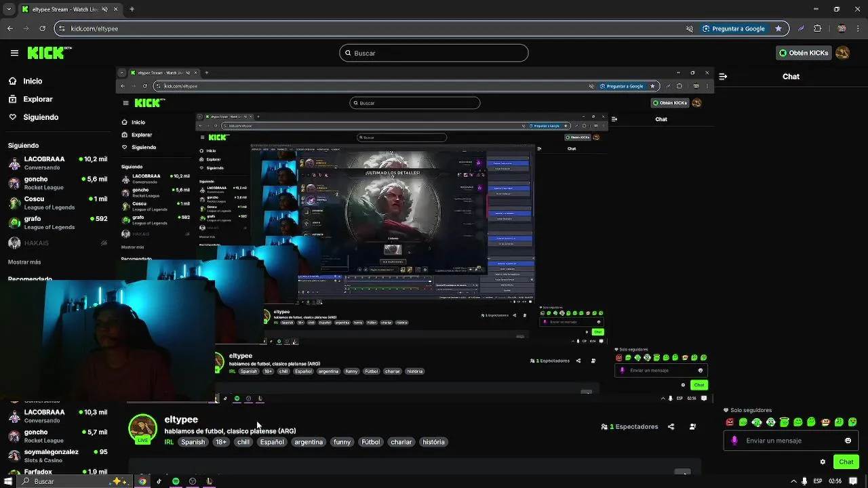Screen dimensions: 868x488
Task: Click the Enviar un mensaje input
Action: [x=790, y=441]
